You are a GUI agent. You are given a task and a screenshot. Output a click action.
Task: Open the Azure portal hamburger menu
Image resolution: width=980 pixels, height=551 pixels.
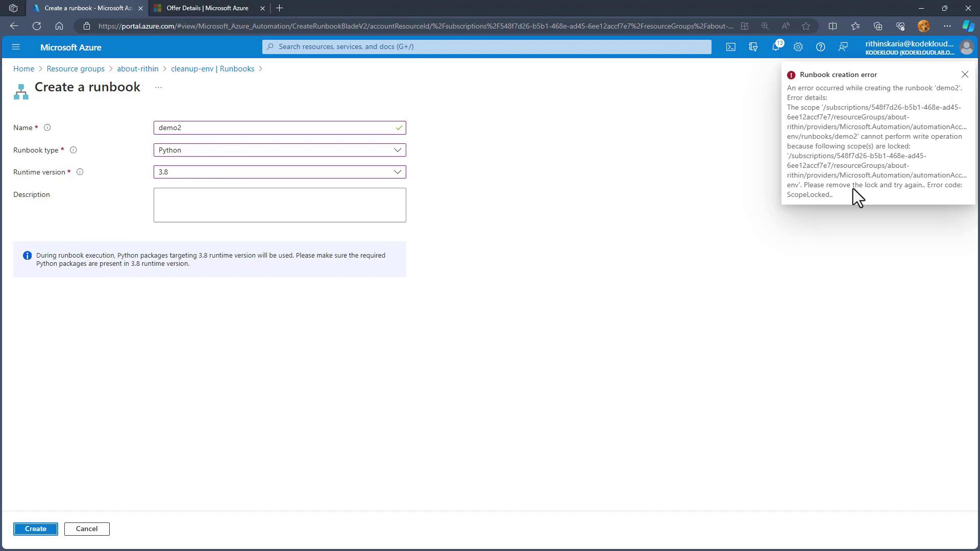pos(15,47)
